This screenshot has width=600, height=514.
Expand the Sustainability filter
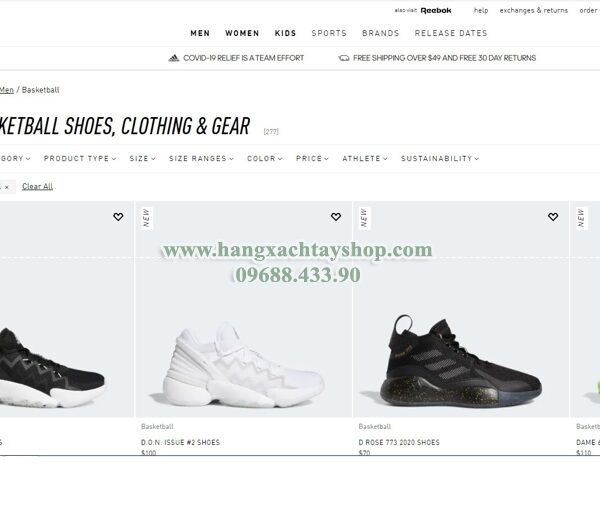tap(440, 158)
